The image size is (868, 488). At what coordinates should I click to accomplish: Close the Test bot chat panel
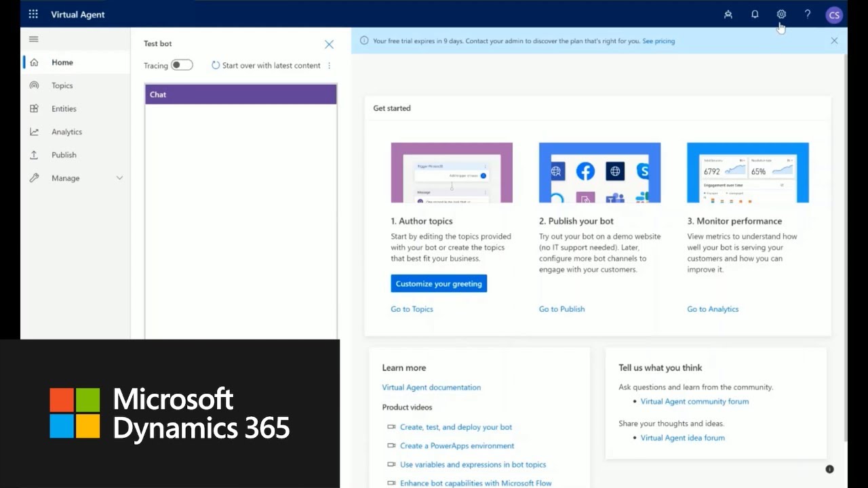[x=329, y=43]
